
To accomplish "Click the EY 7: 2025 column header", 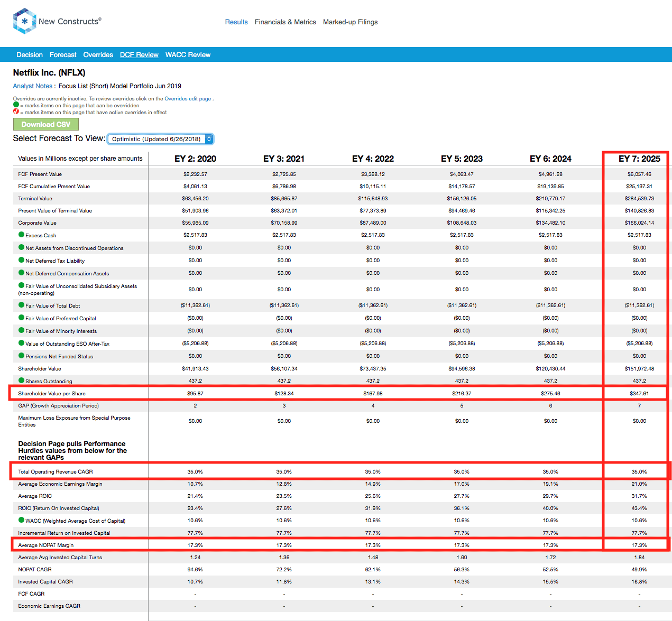I will pyautogui.click(x=639, y=159).
